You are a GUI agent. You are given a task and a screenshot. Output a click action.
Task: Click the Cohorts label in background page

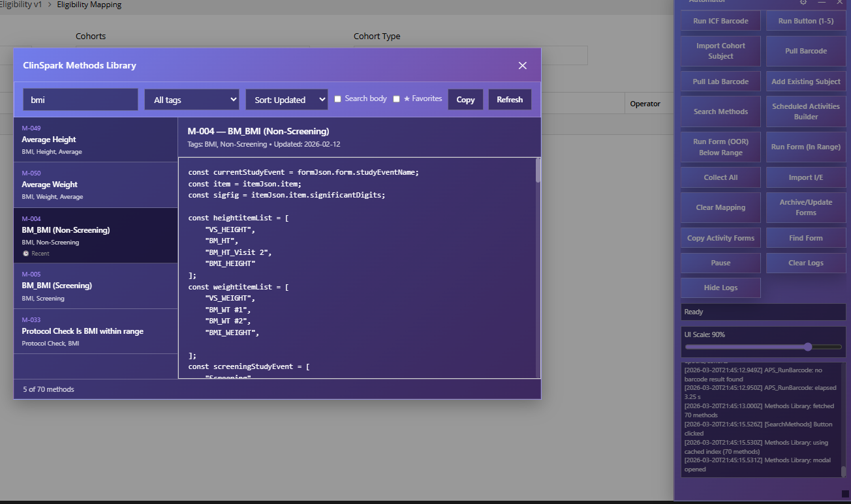pyautogui.click(x=91, y=36)
